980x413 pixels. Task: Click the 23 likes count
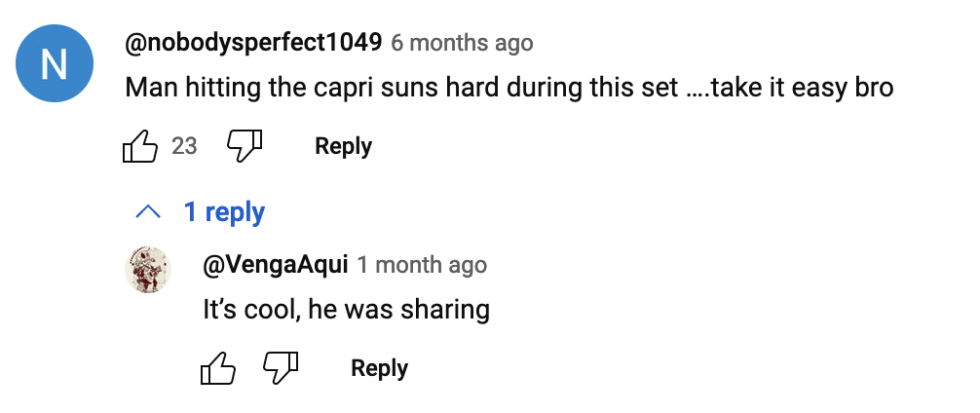click(184, 147)
